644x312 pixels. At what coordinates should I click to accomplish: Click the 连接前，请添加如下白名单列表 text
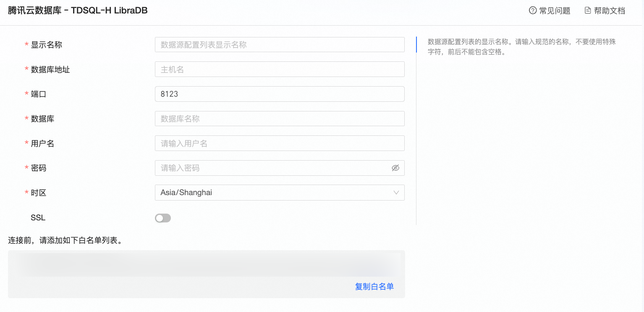(x=65, y=241)
